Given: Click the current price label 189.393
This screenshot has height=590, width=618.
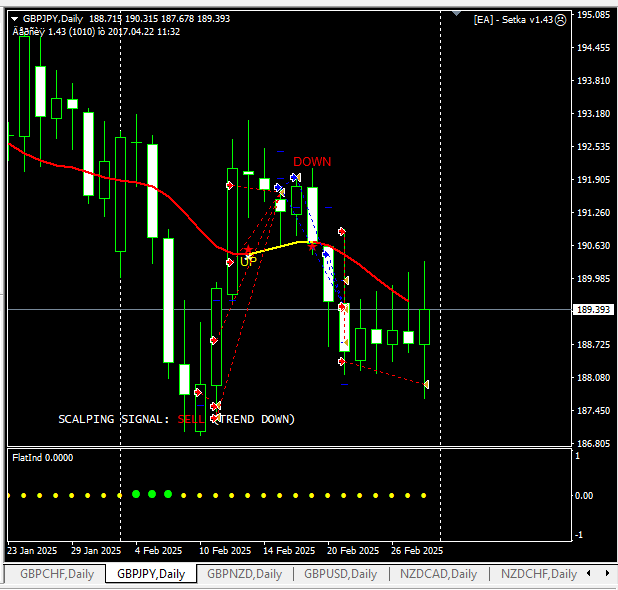Looking at the screenshot, I should tap(593, 310).
